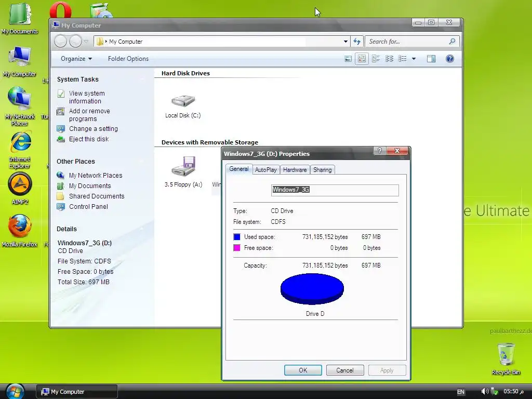Switch to the AutoPlay tab
The width and height of the screenshot is (532, 399).
tap(265, 170)
